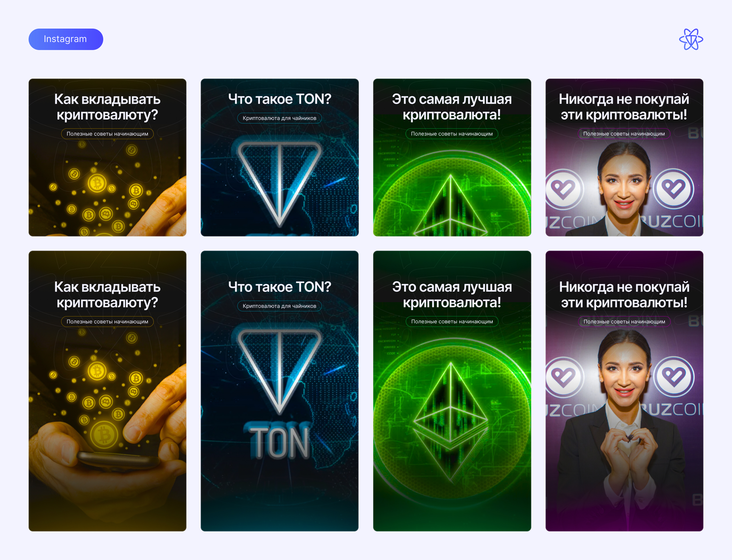Open square 'Что такое TON?' card
This screenshot has width=732, height=560.
click(x=279, y=157)
